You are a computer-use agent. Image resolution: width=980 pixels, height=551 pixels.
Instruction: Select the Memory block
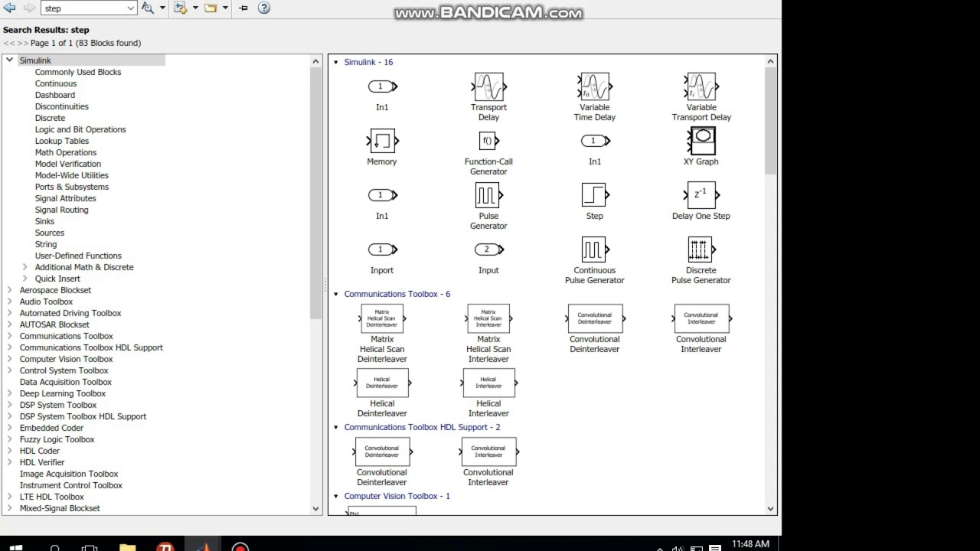pyautogui.click(x=382, y=148)
